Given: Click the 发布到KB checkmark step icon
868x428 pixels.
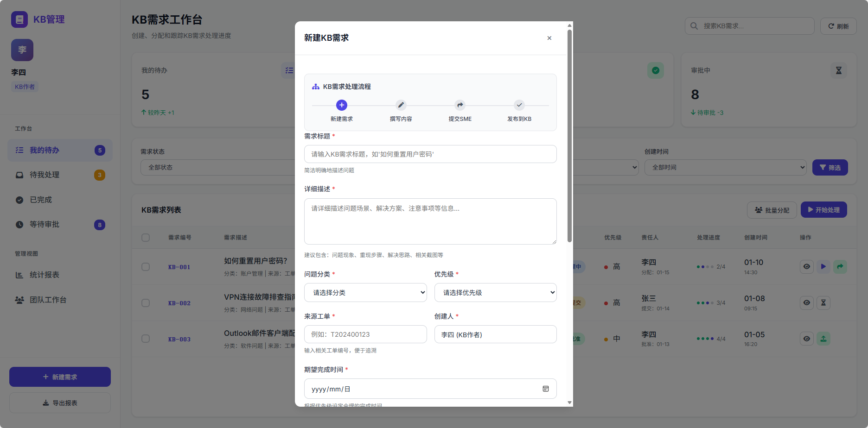Looking at the screenshot, I should pos(519,105).
